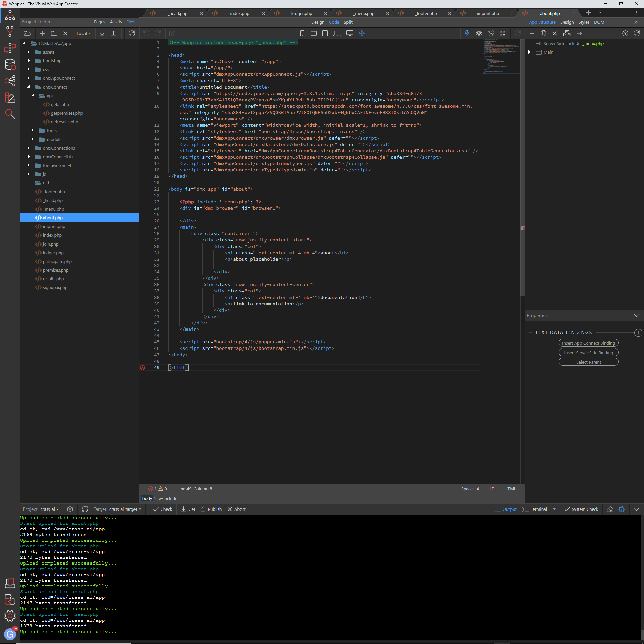This screenshot has width=644, height=644.
Task: Click the Select Parent button
Action: click(588, 362)
